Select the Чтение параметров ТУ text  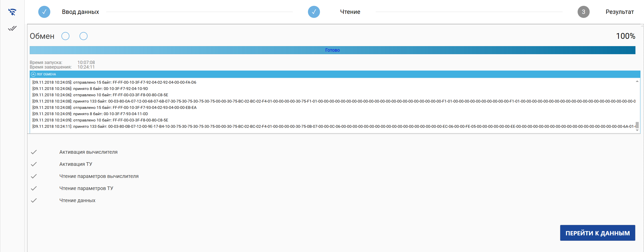point(86,188)
